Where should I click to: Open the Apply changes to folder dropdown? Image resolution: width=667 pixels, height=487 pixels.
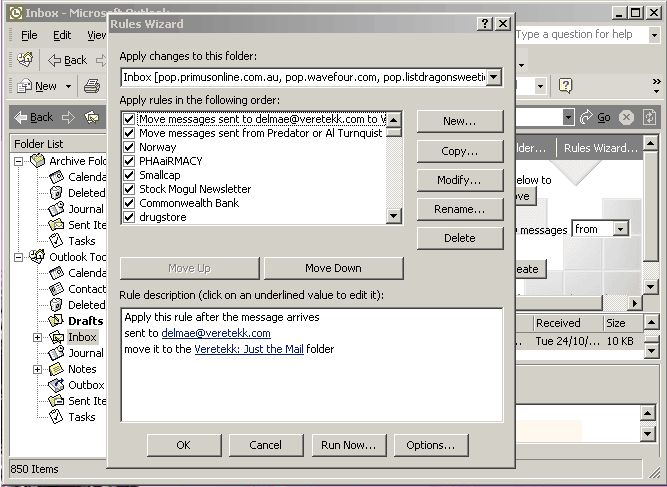(x=493, y=77)
